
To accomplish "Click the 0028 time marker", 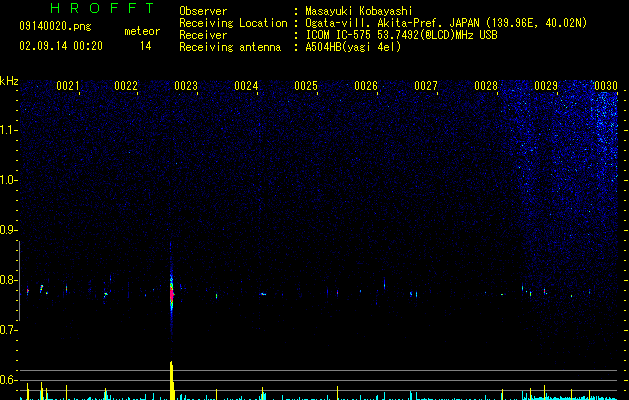I will (x=486, y=86).
